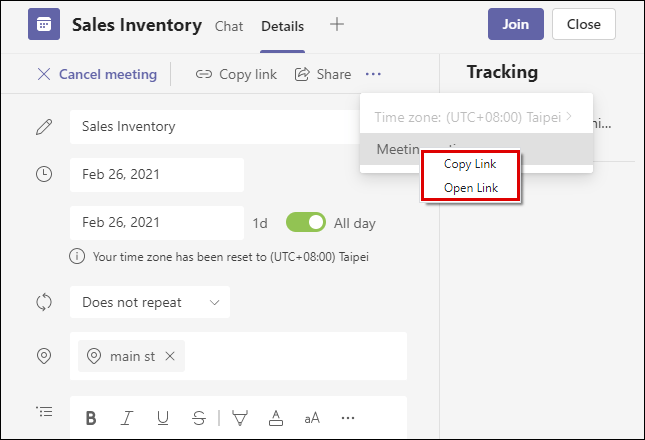Open the text highlight color picker
This screenshot has width=645, height=440.
coord(240,418)
